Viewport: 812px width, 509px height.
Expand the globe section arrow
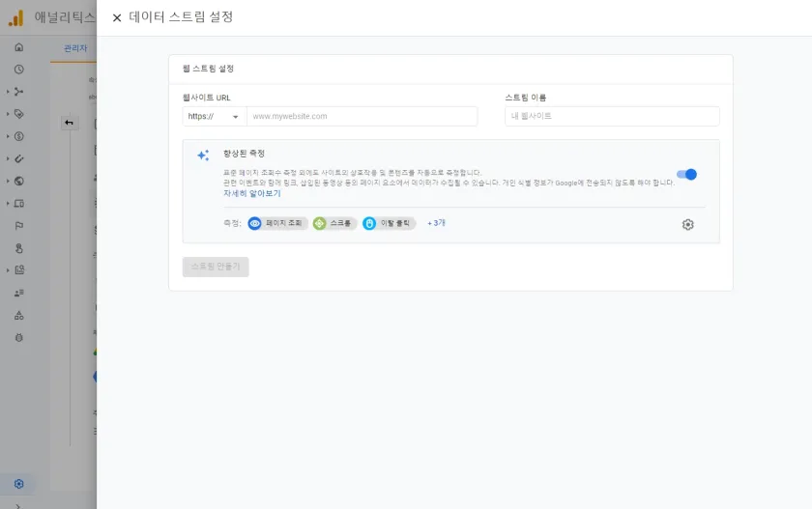[x=8, y=181]
